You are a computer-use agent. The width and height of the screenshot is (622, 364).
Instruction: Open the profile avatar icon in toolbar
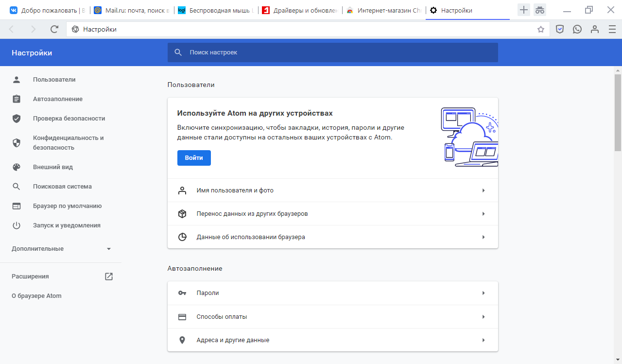595,29
